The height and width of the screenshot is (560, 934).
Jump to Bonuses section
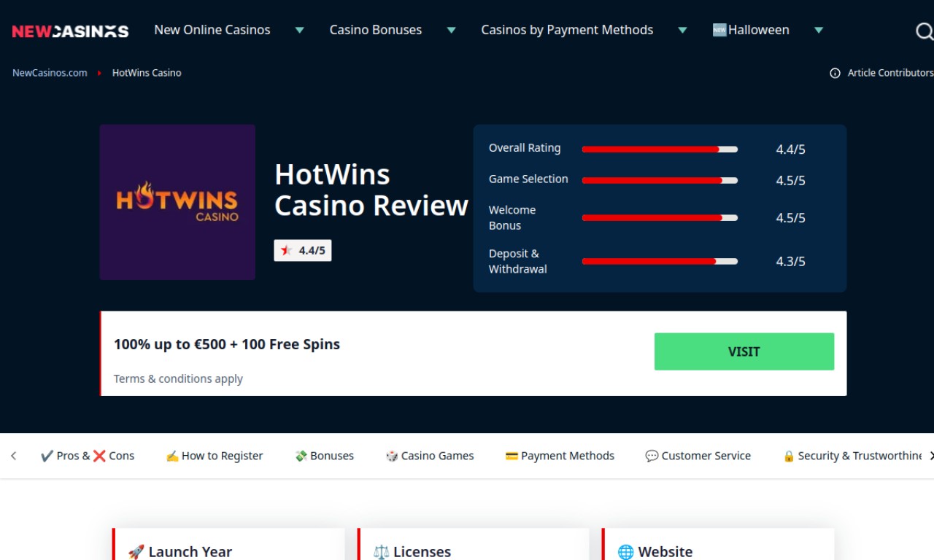pyautogui.click(x=324, y=456)
